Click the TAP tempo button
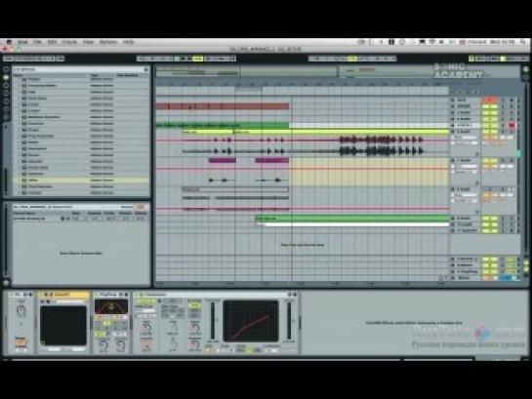The height and width of the screenshot is (399, 532). [8, 59]
